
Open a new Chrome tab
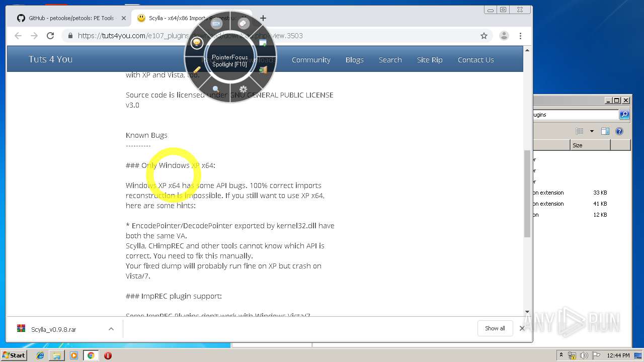(263, 18)
